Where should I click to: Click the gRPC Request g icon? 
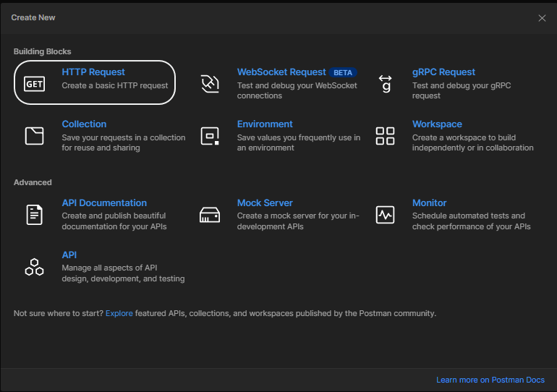point(385,84)
